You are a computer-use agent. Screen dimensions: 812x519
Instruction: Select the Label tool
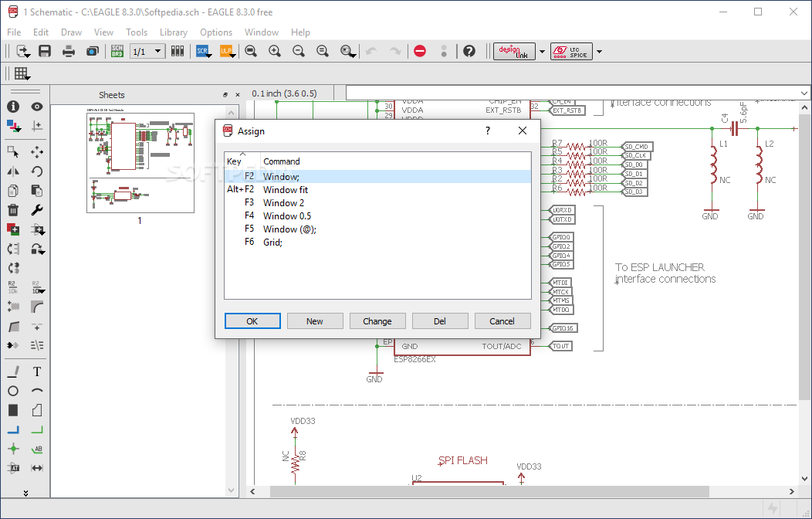click(x=37, y=449)
